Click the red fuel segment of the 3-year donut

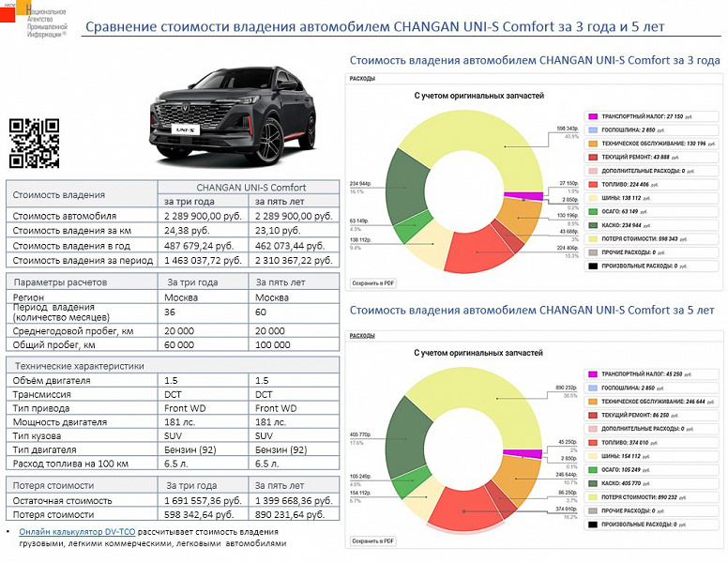478,251
